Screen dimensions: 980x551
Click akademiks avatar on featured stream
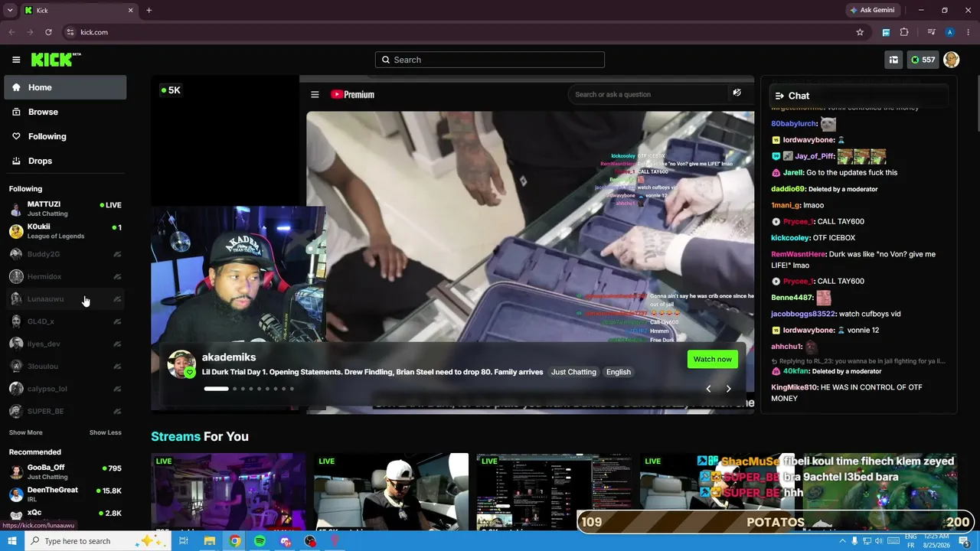tap(181, 364)
